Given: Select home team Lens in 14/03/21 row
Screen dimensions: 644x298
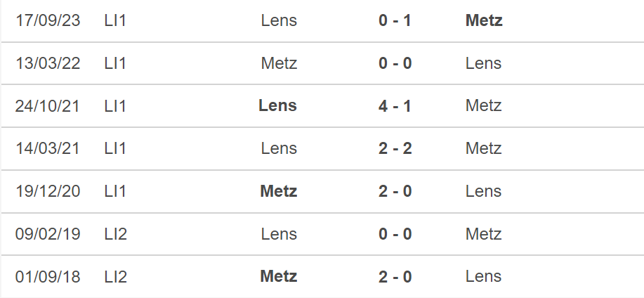Looking at the screenshot, I should point(279,148).
